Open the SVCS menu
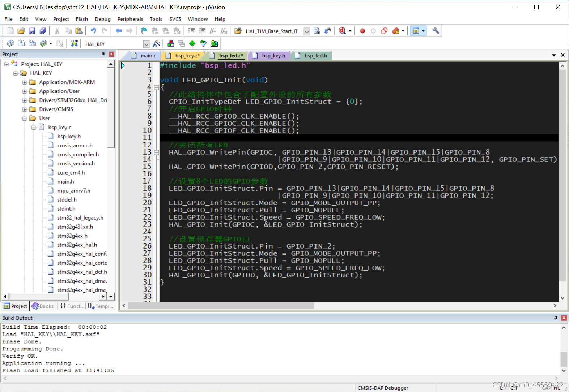The width and height of the screenshot is (569, 392). click(175, 19)
